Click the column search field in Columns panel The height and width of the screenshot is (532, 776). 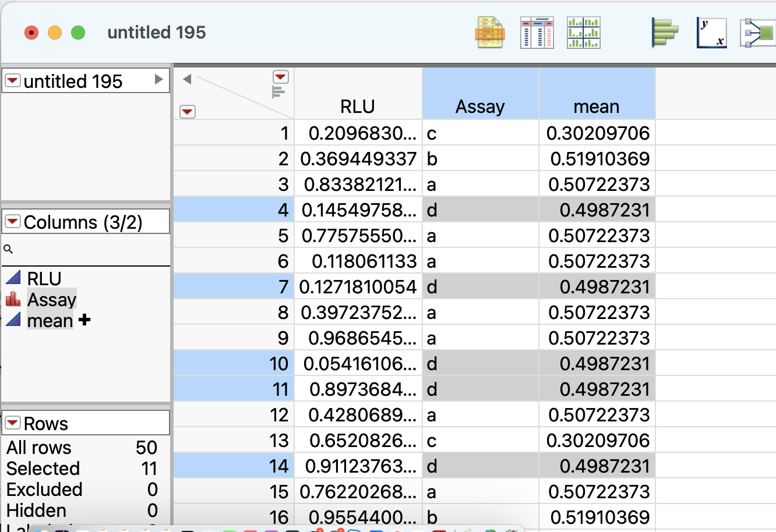(x=58, y=249)
